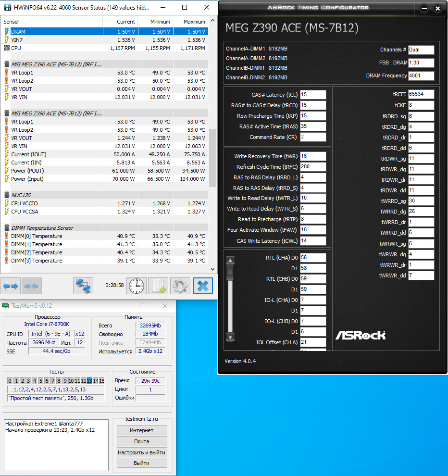Click RTL (CHA) D0 value field
The width and height of the screenshot is (448, 476).
tap(313, 257)
